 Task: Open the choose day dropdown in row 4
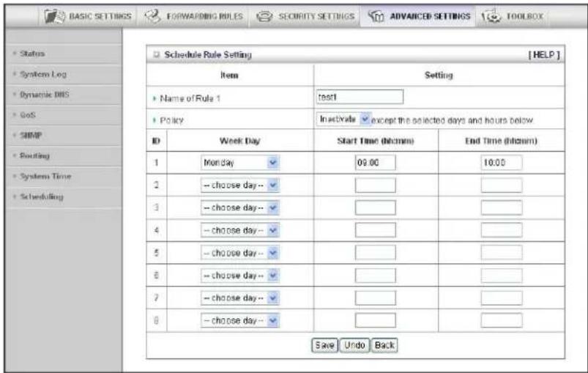tap(240, 230)
